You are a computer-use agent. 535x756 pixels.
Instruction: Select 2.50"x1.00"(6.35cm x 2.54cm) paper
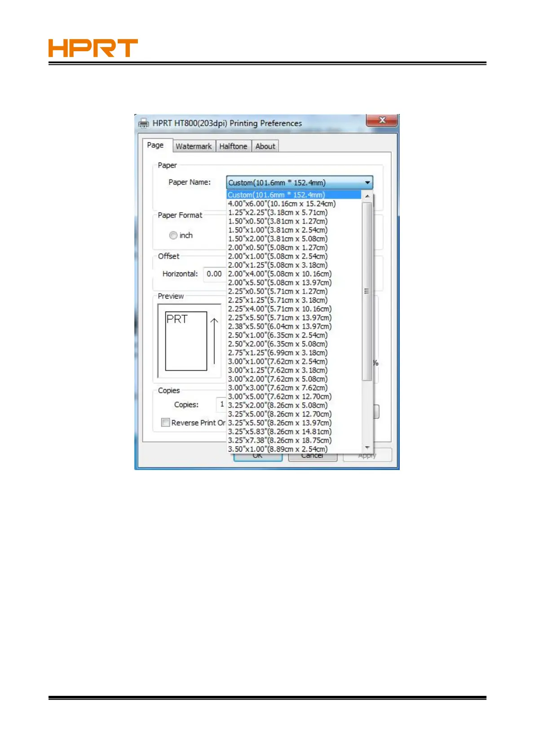pos(294,335)
